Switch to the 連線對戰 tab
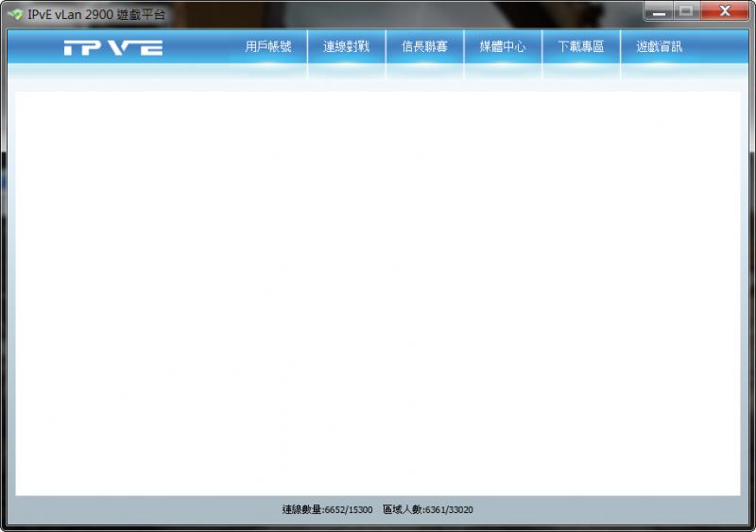756x532 pixels. [346, 47]
